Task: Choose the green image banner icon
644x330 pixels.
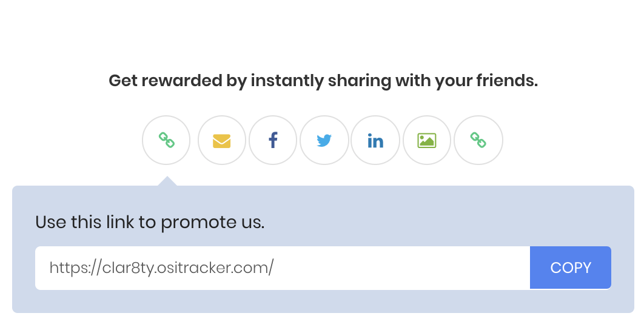Action: [427, 140]
